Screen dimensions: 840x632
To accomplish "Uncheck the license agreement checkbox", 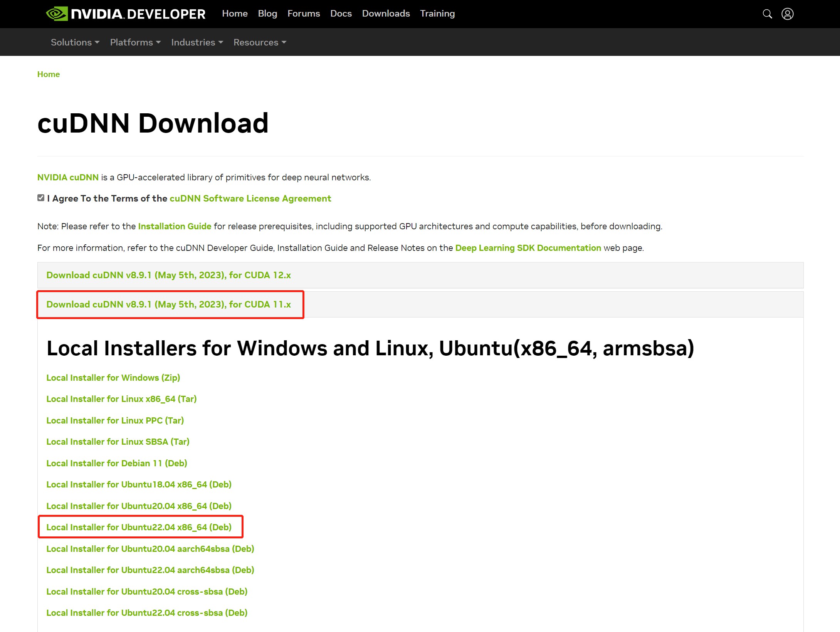I will click(41, 198).
